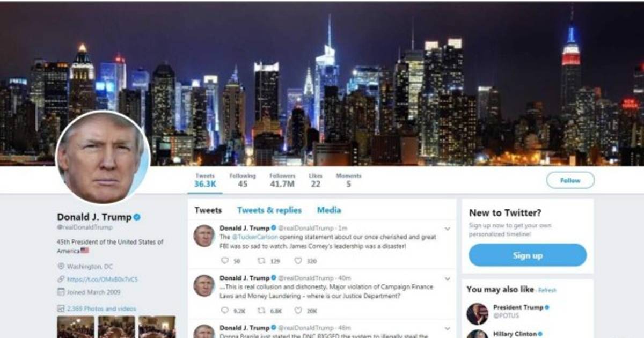Expand options chevron on Tucker Carlson tweet

[447, 229]
